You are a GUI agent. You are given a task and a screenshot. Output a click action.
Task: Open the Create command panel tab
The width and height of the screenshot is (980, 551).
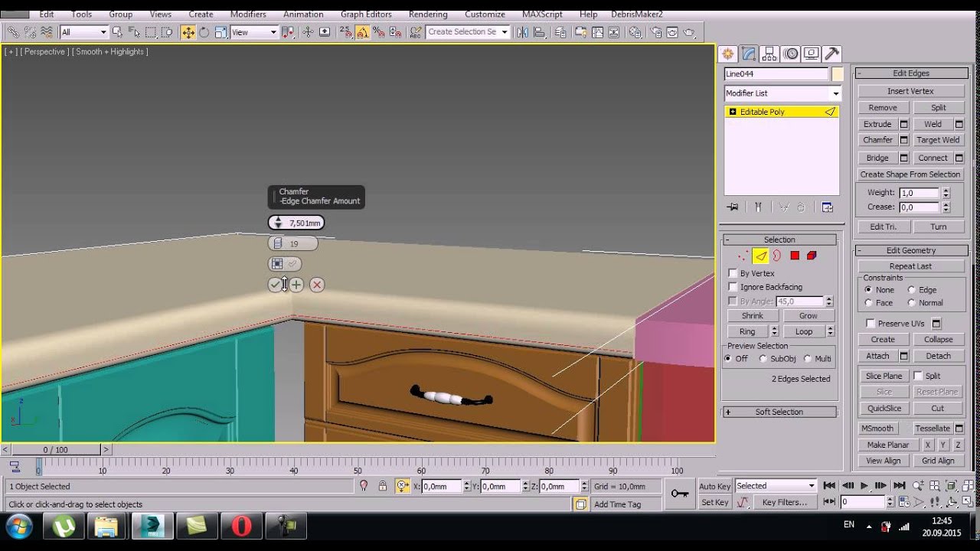(x=728, y=54)
